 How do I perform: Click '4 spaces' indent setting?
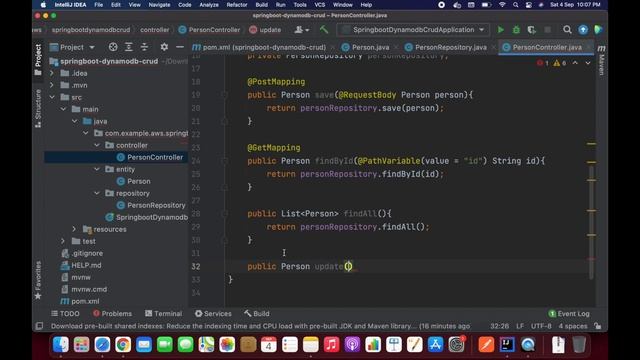tap(573, 326)
